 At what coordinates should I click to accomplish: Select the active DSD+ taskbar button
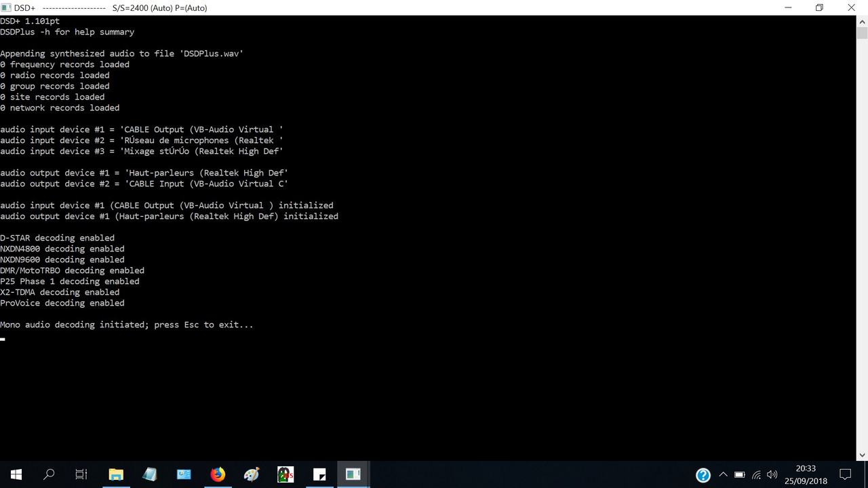353,474
